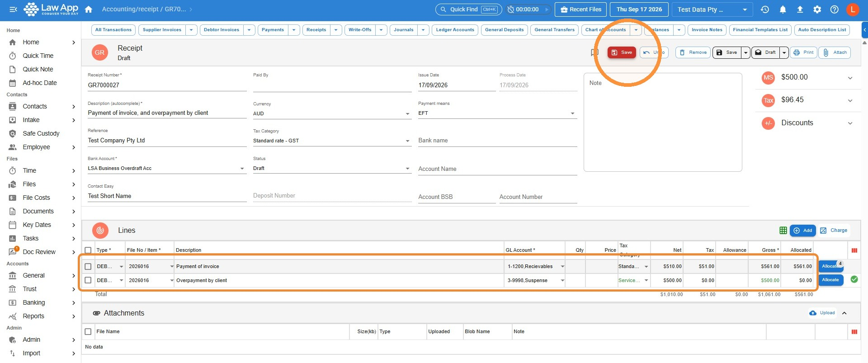868x363 pixels.
Task: Open Quick Note in the sidebar
Action: click(x=38, y=69)
